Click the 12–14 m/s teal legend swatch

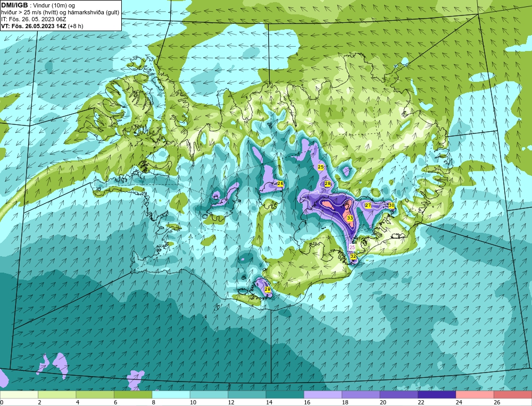pyautogui.click(x=247, y=394)
